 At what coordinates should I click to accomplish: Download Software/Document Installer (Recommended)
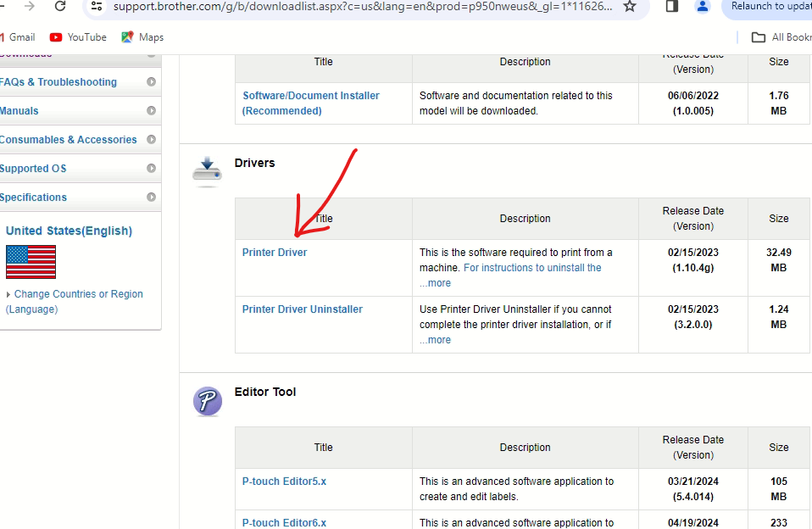pyautogui.click(x=311, y=103)
